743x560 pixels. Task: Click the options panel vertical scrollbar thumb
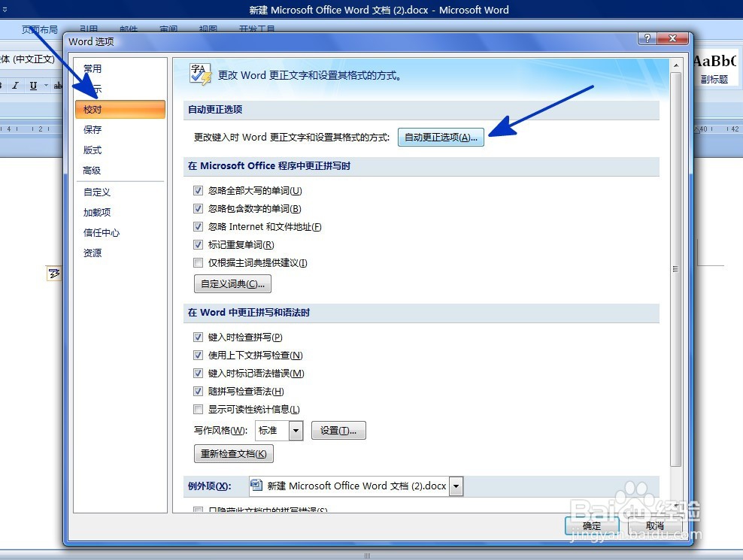pyautogui.click(x=676, y=269)
